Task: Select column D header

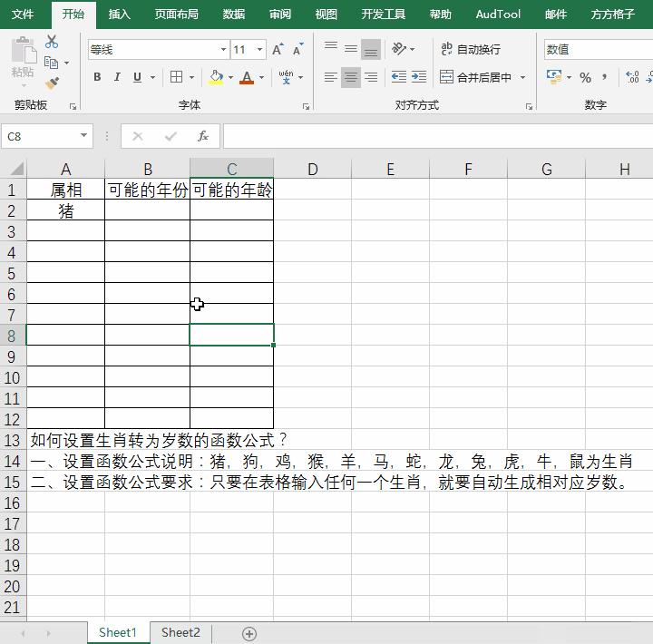Action: tap(312, 169)
